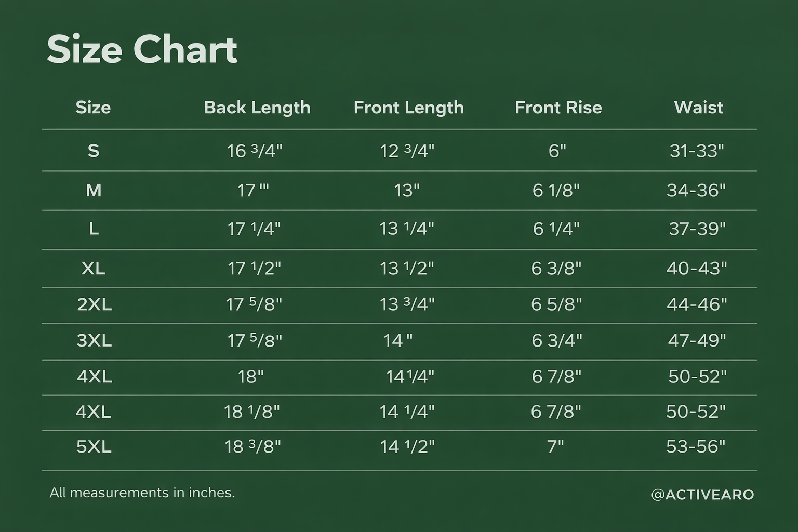The width and height of the screenshot is (798, 532).
Task: Click the Front Length column header
Action: tap(408, 108)
